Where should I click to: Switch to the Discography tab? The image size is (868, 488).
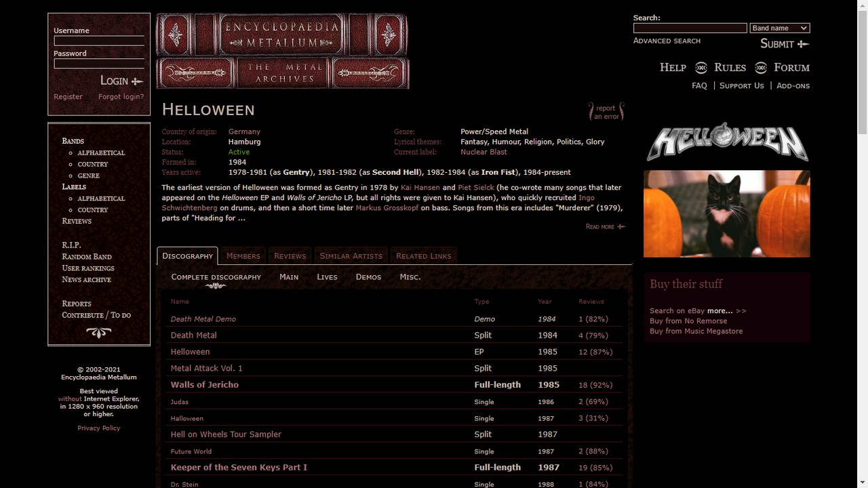(x=187, y=256)
